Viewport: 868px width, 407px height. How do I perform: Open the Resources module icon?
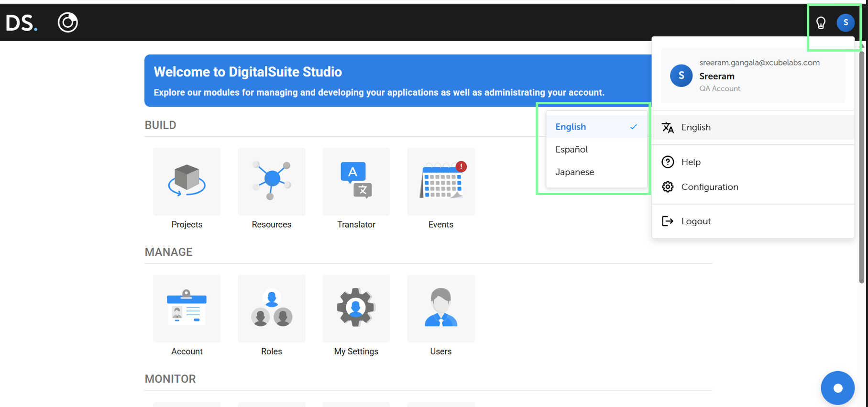point(271,182)
